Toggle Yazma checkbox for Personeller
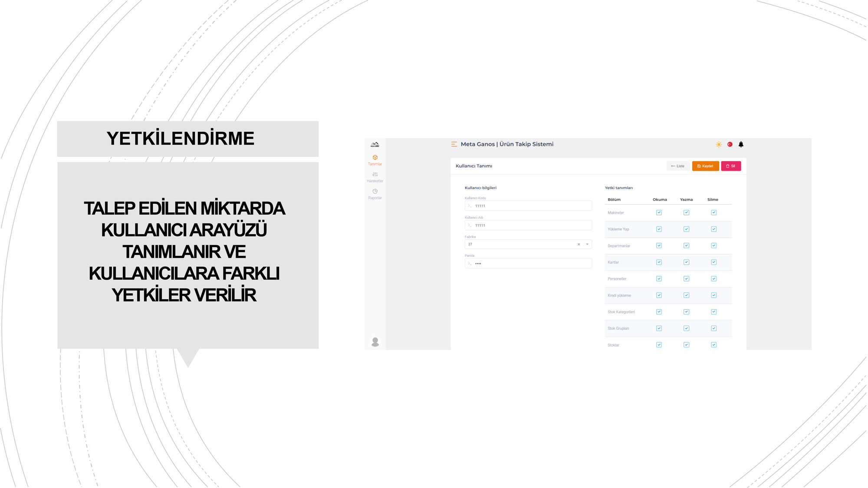868x488 pixels. 686,278
